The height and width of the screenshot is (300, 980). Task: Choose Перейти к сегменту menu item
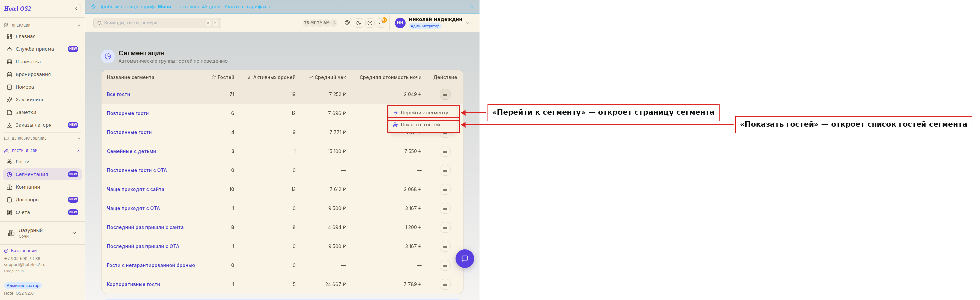(x=424, y=113)
